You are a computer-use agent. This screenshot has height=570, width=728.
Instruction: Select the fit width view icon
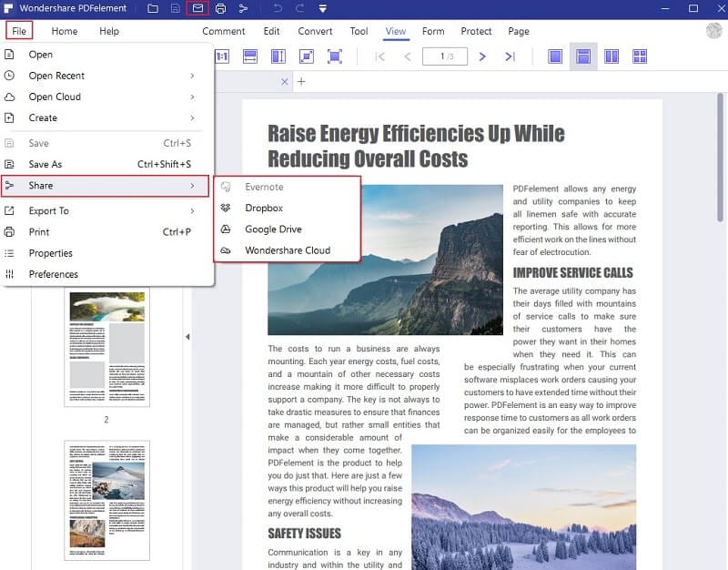[x=250, y=56]
